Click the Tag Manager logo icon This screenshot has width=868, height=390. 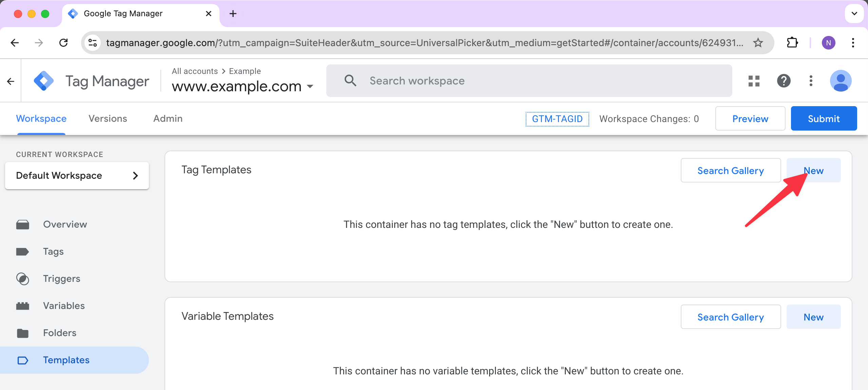(44, 81)
